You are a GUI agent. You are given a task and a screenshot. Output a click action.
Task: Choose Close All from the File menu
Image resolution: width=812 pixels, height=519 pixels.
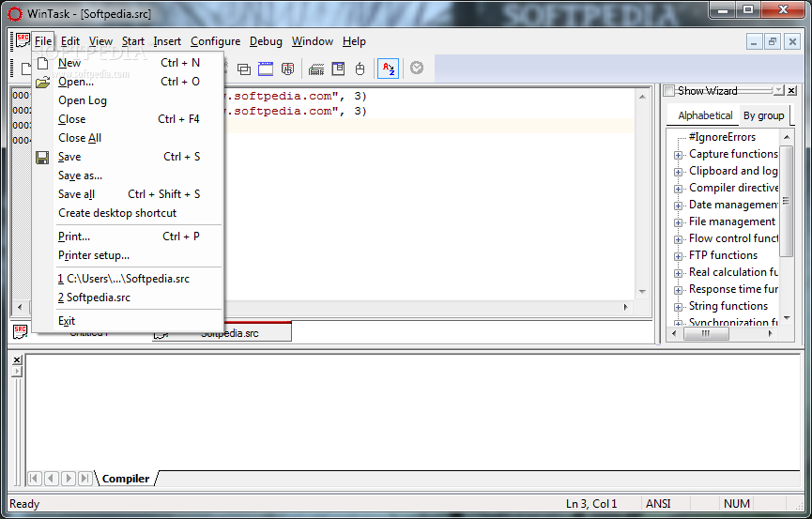coord(128,138)
